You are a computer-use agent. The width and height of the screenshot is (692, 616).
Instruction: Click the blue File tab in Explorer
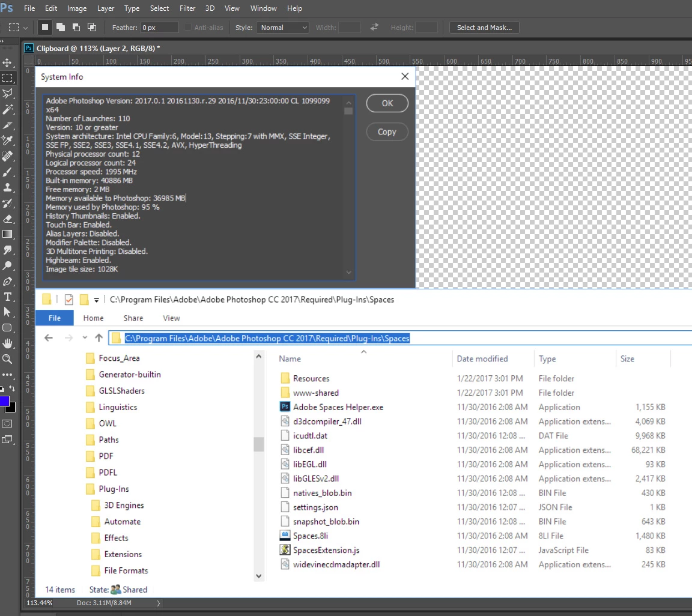coord(54,318)
